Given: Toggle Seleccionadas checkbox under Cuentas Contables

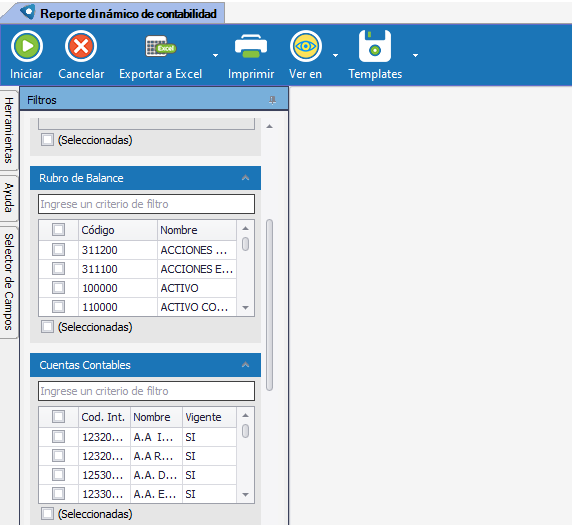Looking at the screenshot, I should [47, 514].
